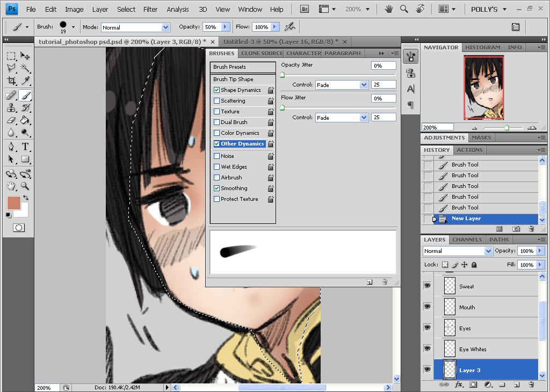Image resolution: width=550 pixels, height=392 pixels.
Task: Hide the Sweat layer
Action: pos(427,286)
